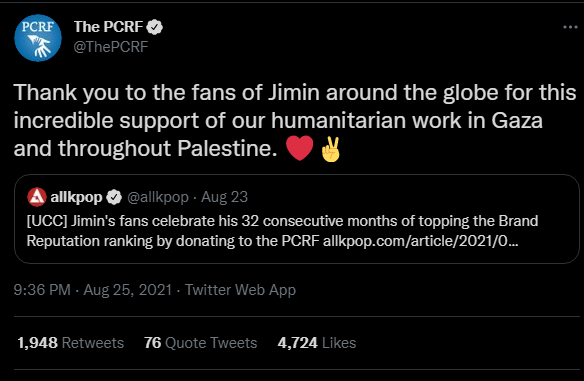View the 4,724 Likes list
The width and height of the screenshot is (584, 381).
tap(317, 343)
